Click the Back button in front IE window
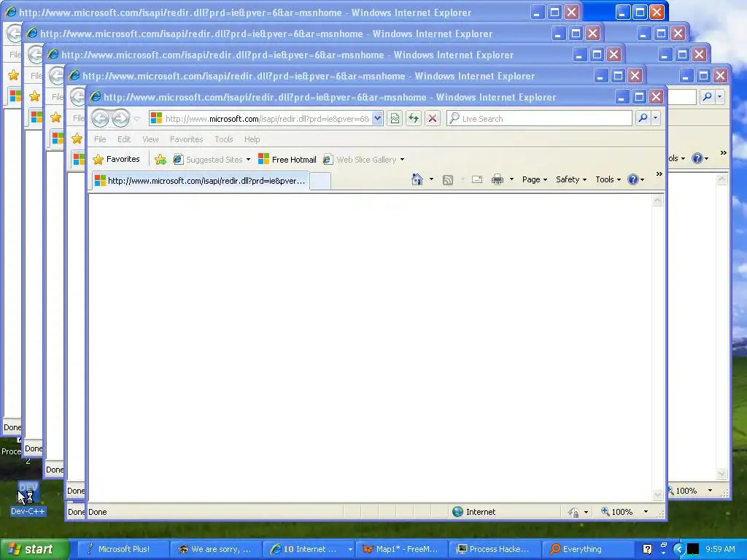This screenshot has height=560, width=747. [100, 118]
